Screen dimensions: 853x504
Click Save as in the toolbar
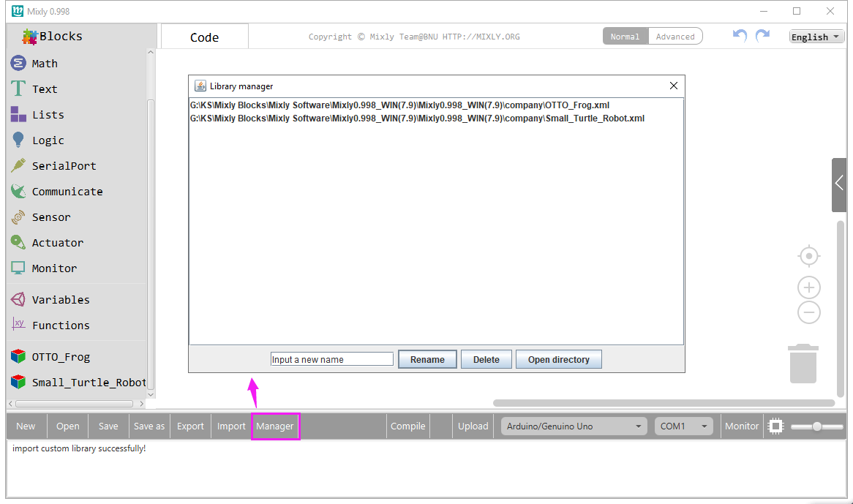pyautogui.click(x=149, y=426)
